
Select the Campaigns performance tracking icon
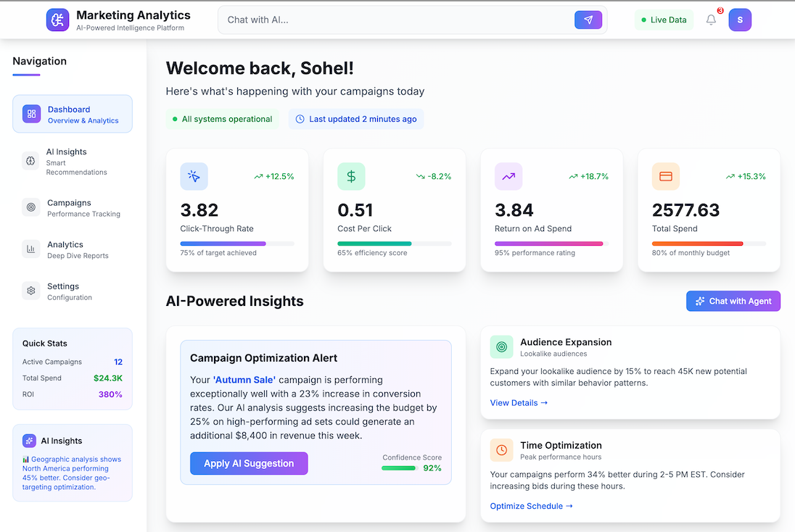click(x=30, y=207)
